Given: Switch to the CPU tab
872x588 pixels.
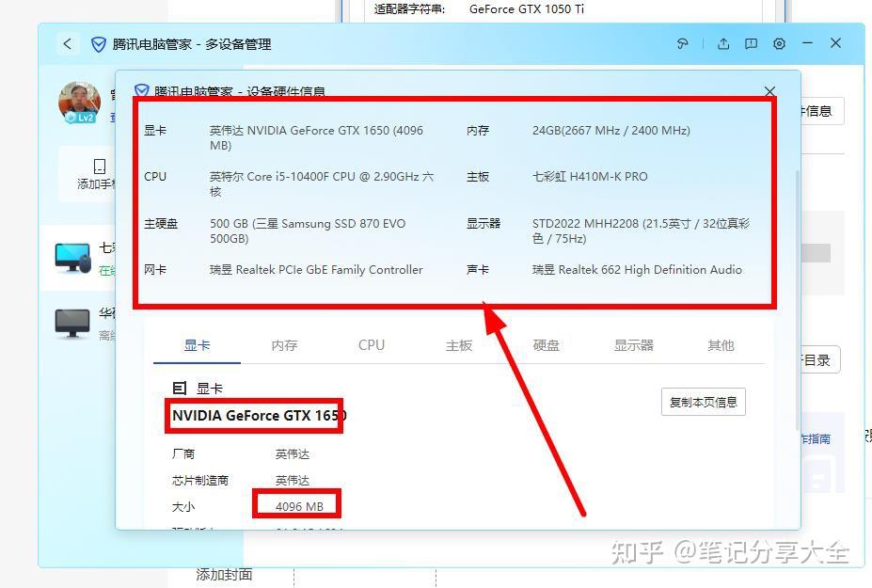Looking at the screenshot, I should 372,345.
